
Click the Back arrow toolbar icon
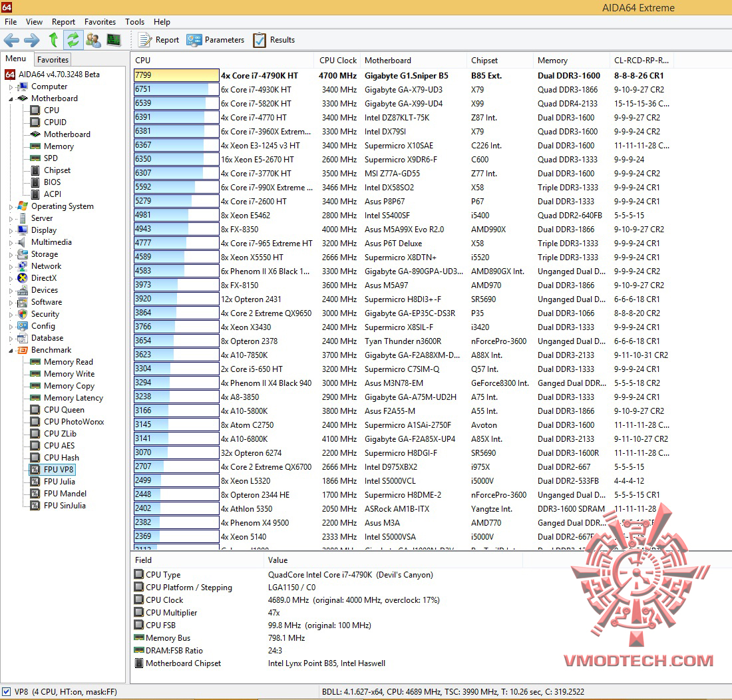coord(11,40)
